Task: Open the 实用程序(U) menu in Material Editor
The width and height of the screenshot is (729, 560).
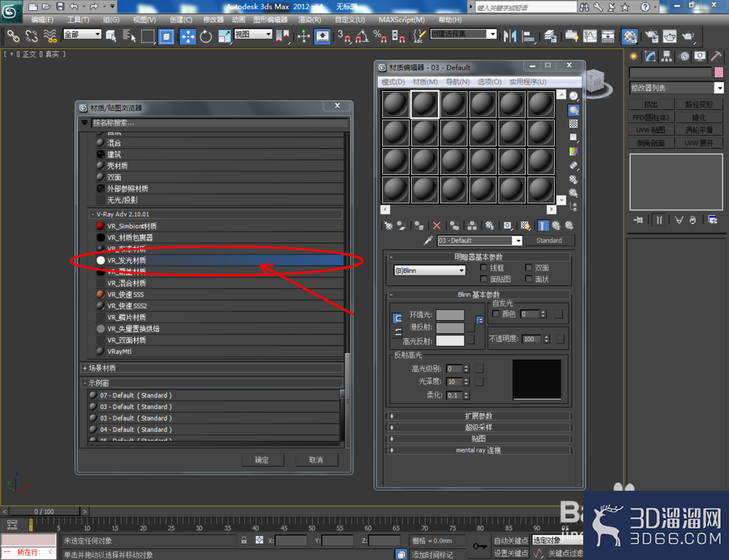Action: 528,82
